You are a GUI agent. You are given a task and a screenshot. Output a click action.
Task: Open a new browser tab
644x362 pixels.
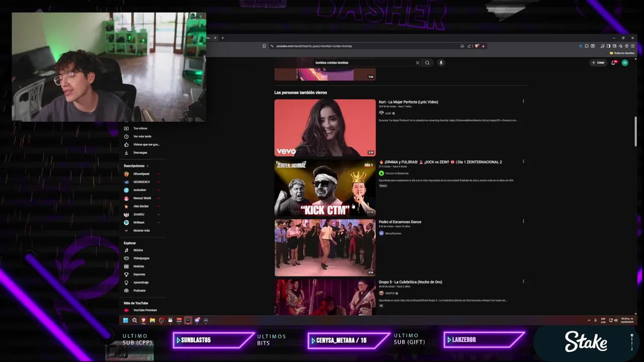point(222,38)
